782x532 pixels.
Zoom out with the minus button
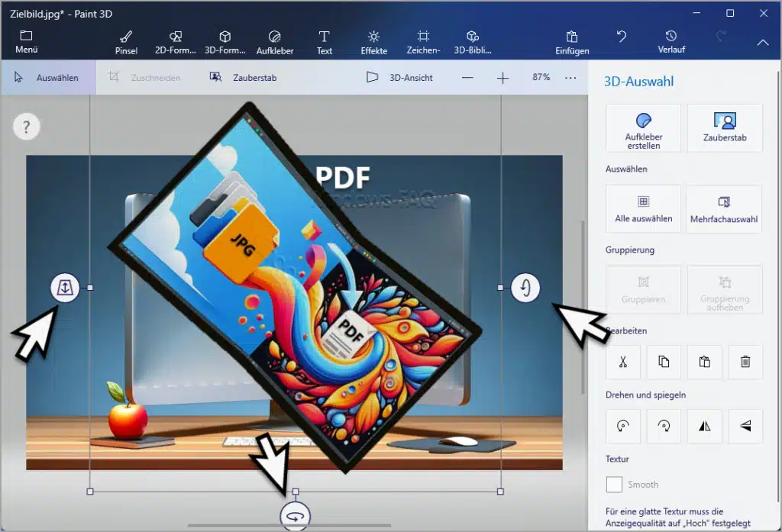point(467,78)
